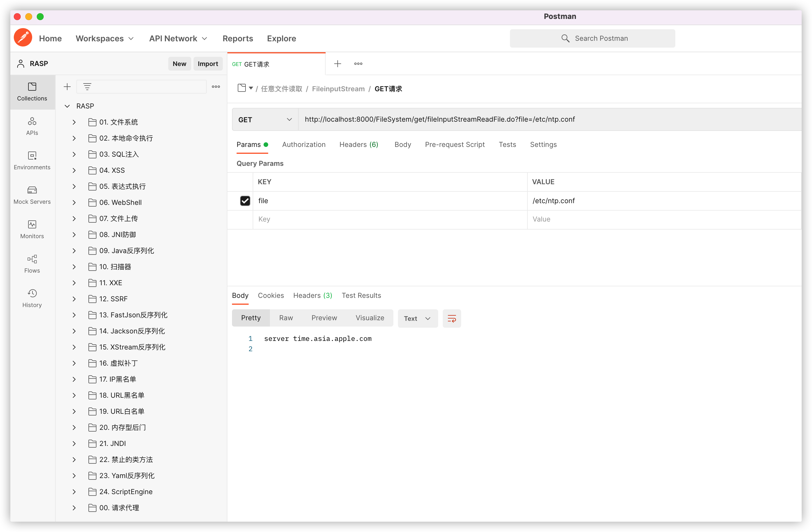Image resolution: width=812 pixels, height=532 pixels.
Task: Open the Flows sidebar panel
Action: (x=32, y=264)
